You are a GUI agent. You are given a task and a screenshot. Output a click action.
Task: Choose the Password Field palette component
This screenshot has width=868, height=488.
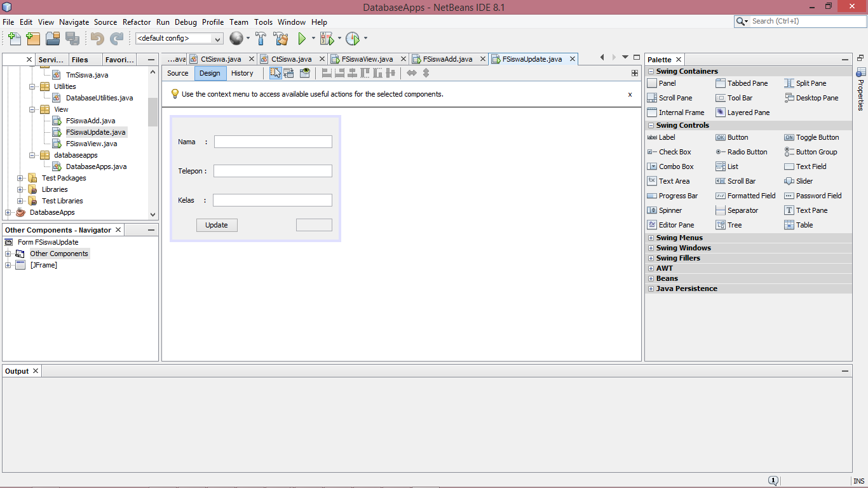pos(813,196)
